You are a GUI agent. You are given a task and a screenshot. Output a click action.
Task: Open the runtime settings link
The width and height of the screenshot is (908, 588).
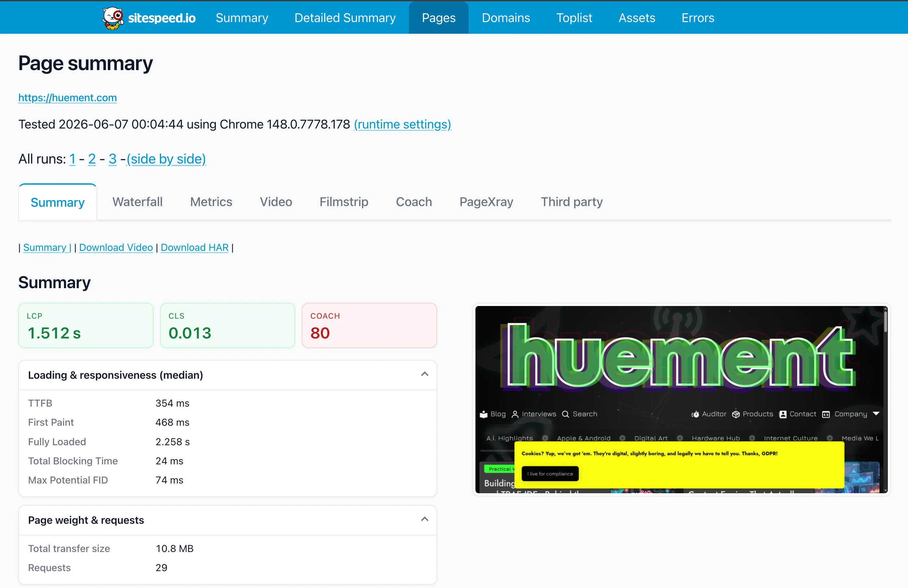402,124
